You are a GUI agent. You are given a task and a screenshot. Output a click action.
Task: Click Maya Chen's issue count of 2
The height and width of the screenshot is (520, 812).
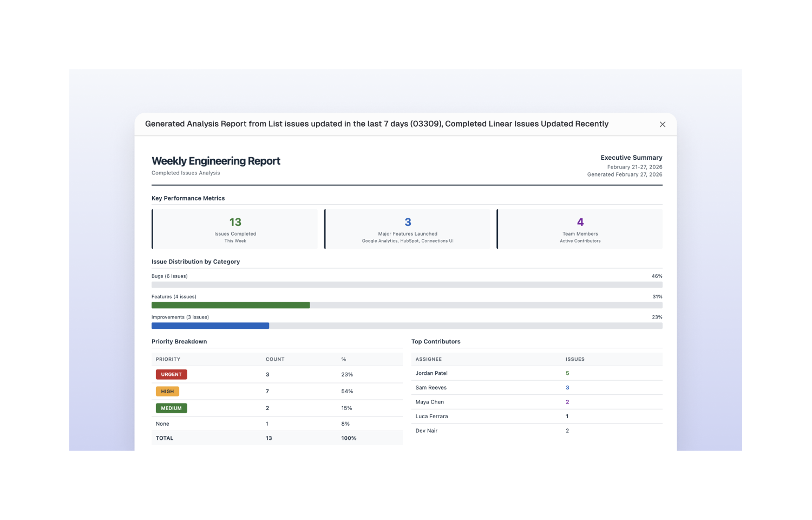567,402
